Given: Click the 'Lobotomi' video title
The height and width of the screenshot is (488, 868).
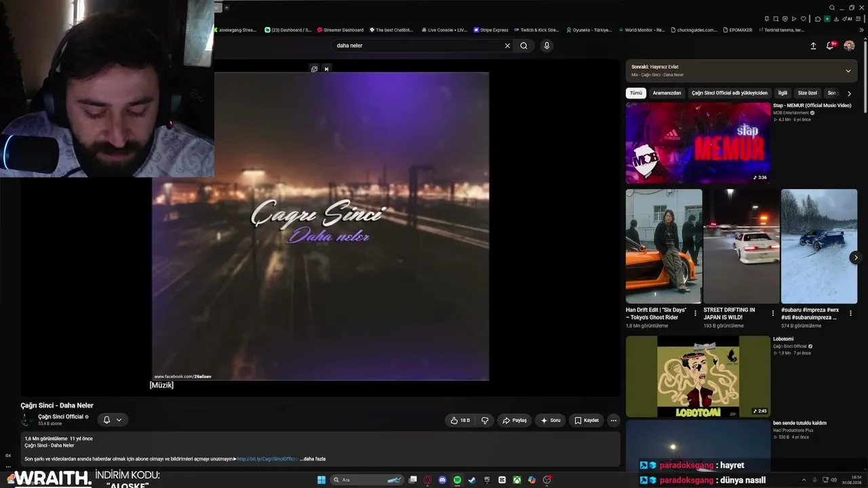Looking at the screenshot, I should [783, 339].
